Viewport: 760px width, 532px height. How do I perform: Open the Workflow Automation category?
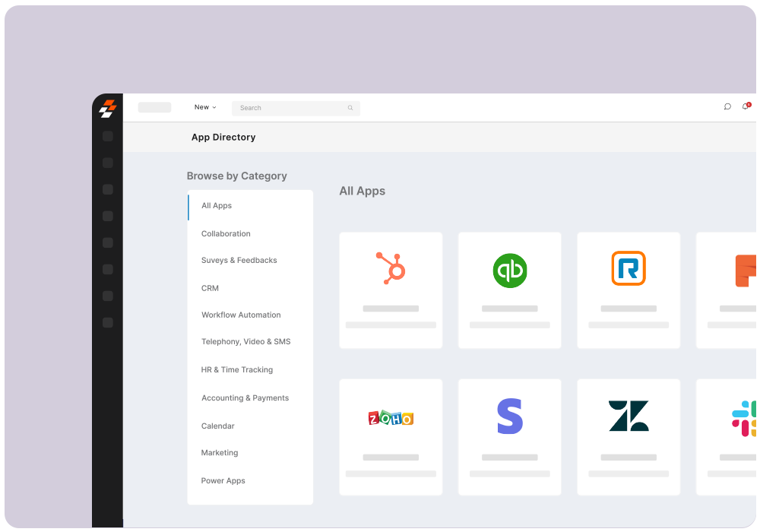(241, 315)
